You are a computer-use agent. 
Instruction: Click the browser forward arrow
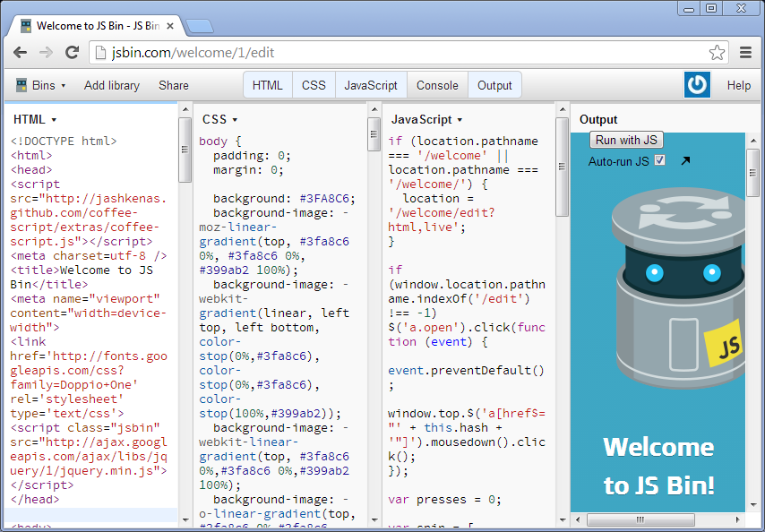tap(46, 52)
